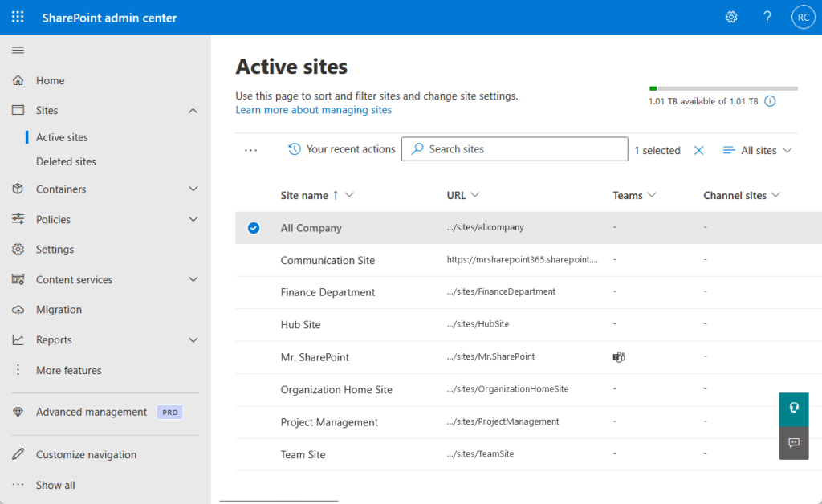Click the Settings gear icon in sidebar
Image resolution: width=822 pixels, height=504 pixels.
click(x=18, y=250)
